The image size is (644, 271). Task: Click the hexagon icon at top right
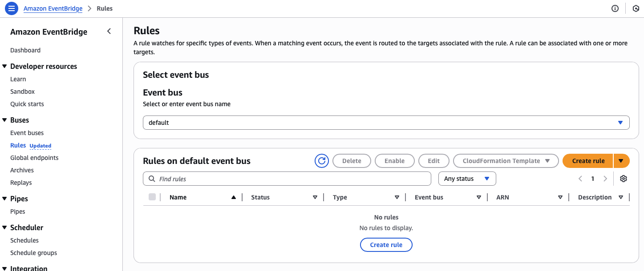636,8
